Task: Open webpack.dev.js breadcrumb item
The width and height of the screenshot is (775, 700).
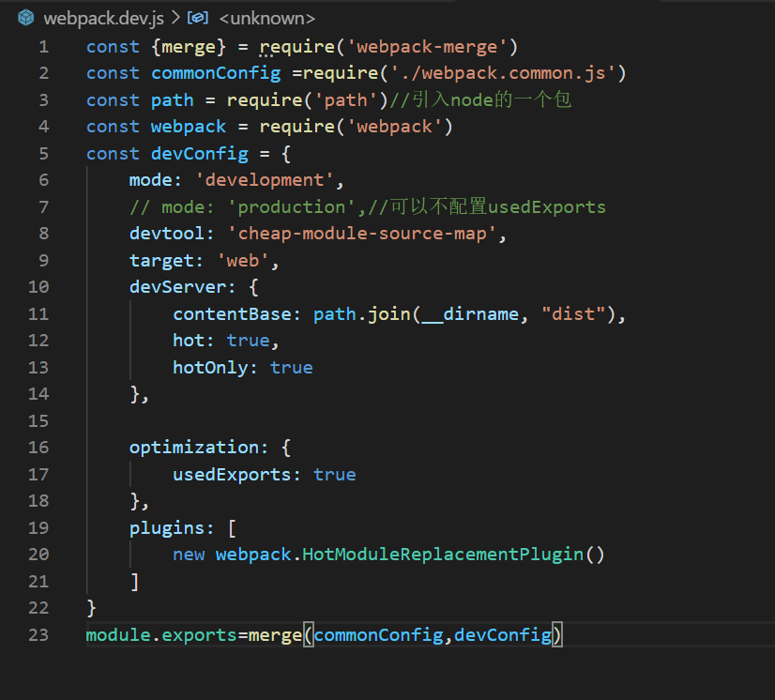Action: click(103, 19)
